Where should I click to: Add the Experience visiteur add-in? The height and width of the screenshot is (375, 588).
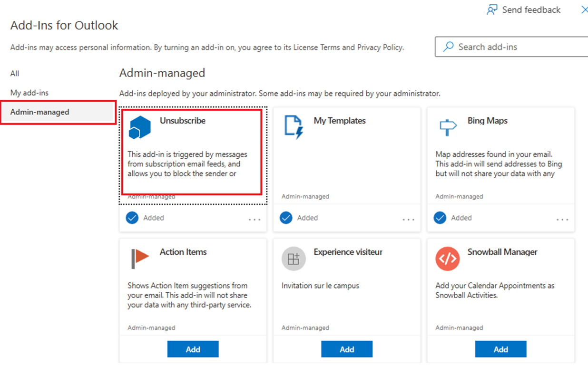346,348
